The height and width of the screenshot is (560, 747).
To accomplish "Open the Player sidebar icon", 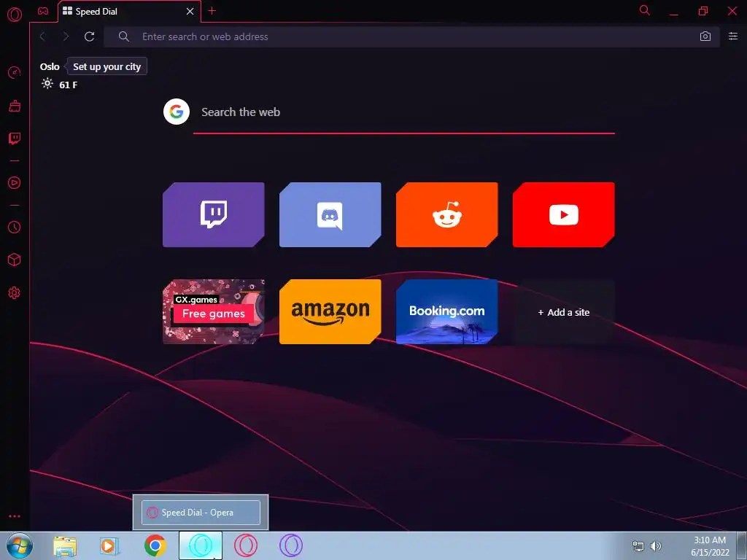I will [x=15, y=183].
